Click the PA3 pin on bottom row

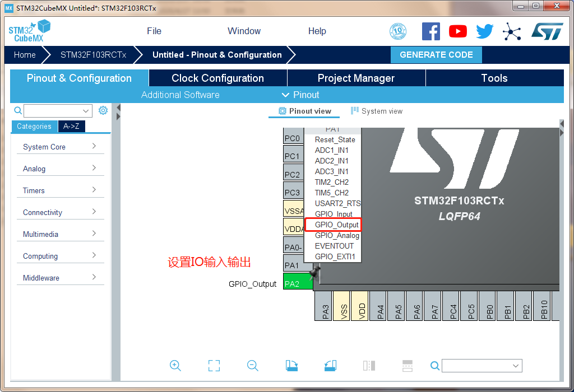[323, 306]
